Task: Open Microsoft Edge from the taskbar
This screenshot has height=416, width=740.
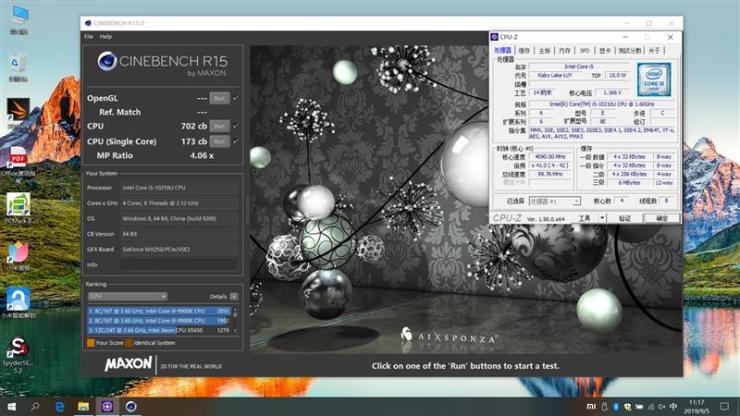Action: click(x=60, y=407)
